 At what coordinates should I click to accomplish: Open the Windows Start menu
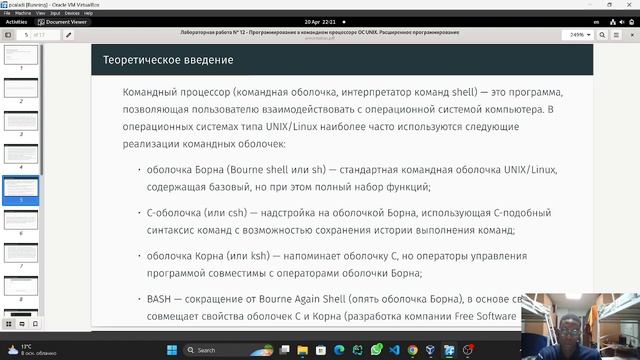172,350
